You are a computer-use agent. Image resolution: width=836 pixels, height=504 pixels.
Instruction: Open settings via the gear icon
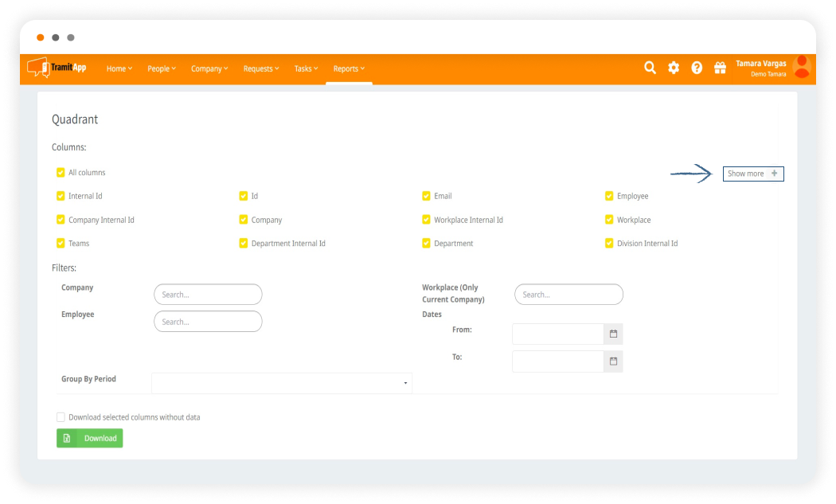(x=674, y=68)
